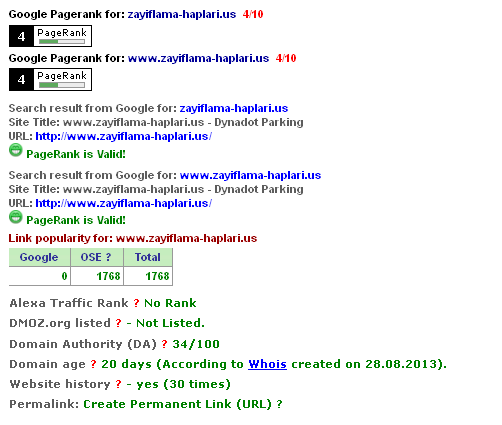Click the first red 4/10 score
Viewport: 502px width, 425px height.
pyautogui.click(x=253, y=14)
